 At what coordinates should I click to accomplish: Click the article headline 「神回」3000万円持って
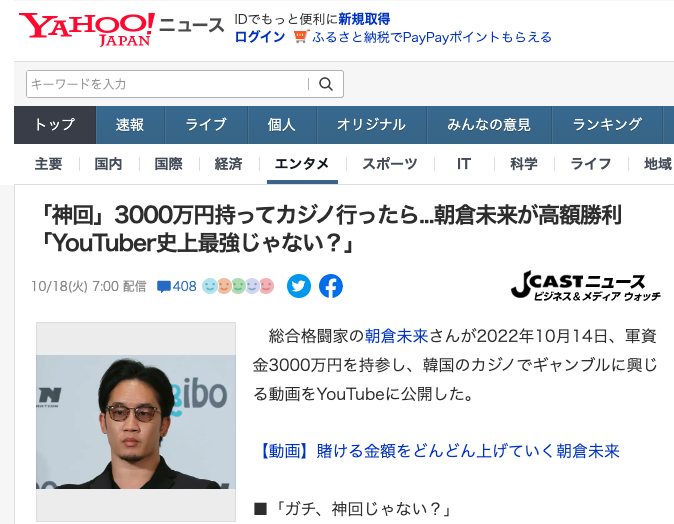pos(330,229)
